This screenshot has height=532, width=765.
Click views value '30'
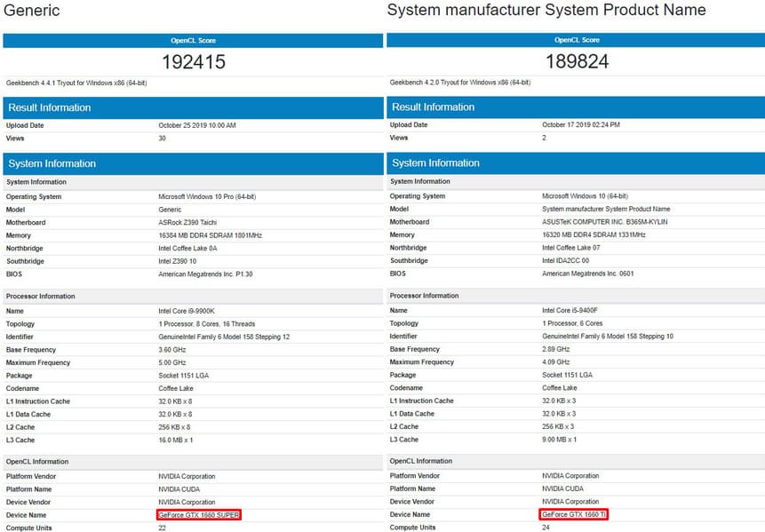tap(162, 139)
